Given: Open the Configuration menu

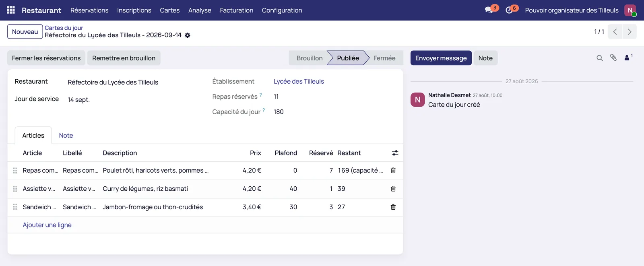Looking at the screenshot, I should coord(282,10).
